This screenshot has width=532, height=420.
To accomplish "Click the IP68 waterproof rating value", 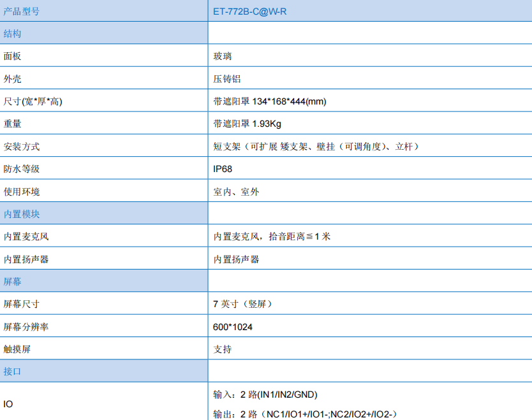I will click(x=224, y=169).
